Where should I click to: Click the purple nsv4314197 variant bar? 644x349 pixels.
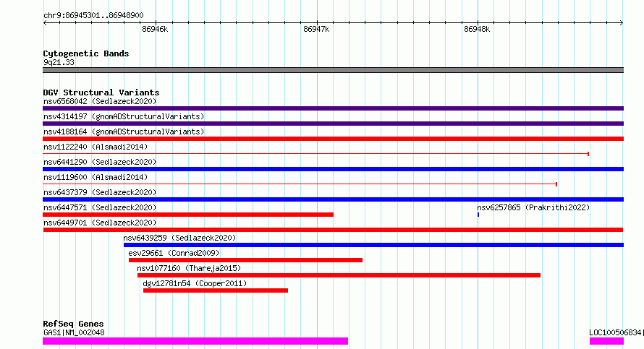333,124
